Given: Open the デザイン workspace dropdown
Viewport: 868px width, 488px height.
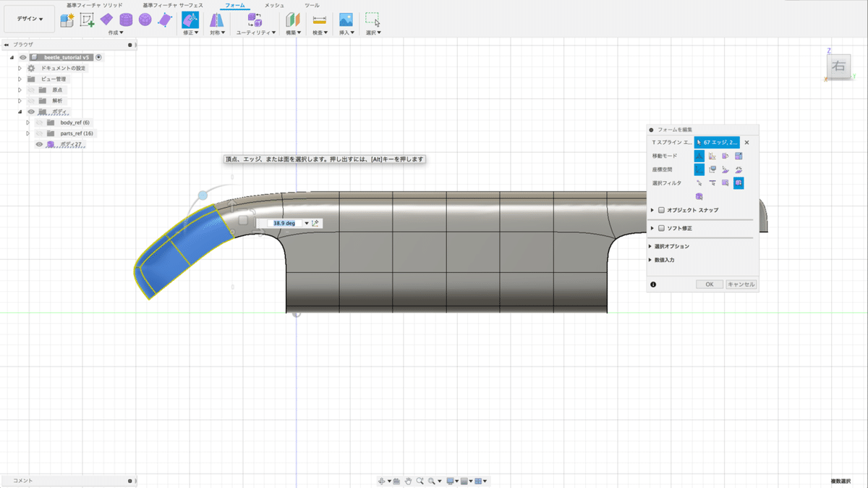Looking at the screenshot, I should tap(30, 19).
